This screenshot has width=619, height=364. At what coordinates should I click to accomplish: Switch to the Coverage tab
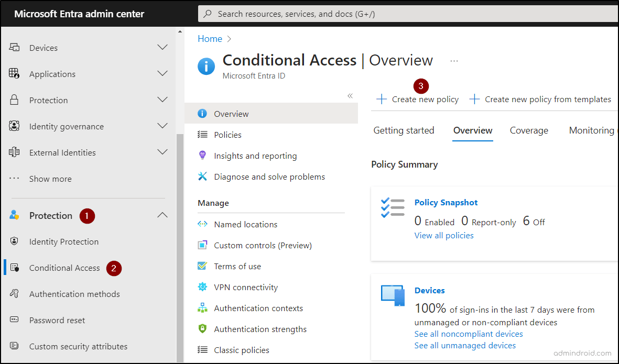click(529, 130)
